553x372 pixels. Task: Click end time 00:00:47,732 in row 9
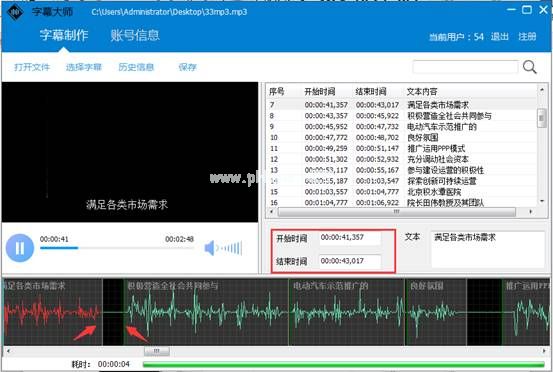pos(377,127)
